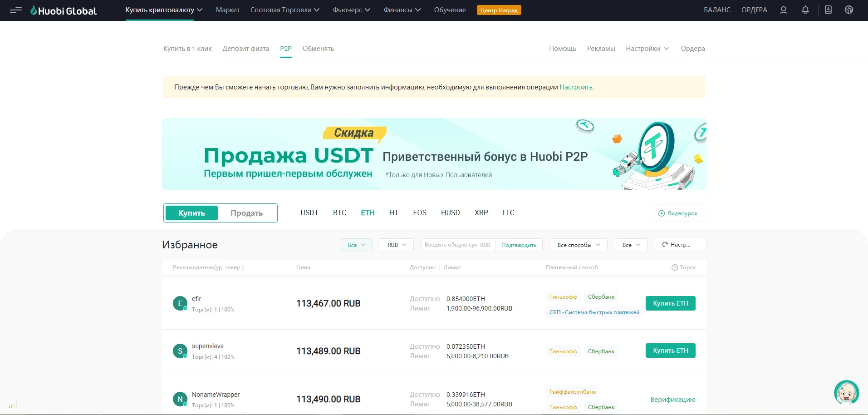
Task: Expand Настройки dropdown
Action: tap(647, 49)
